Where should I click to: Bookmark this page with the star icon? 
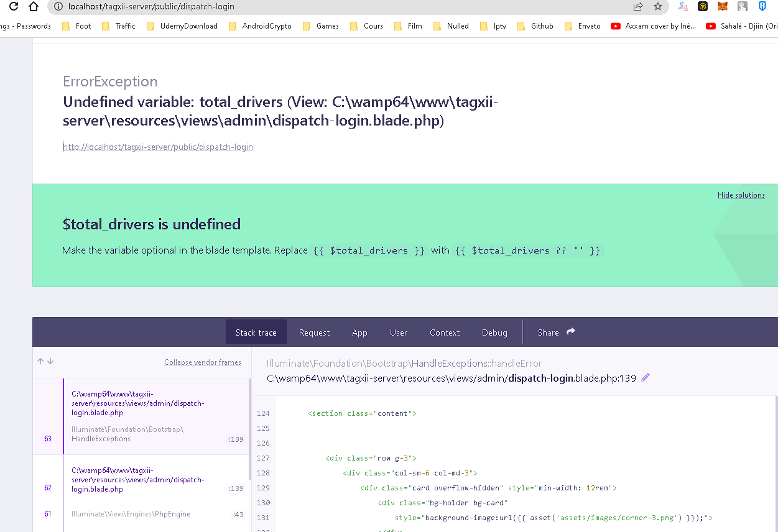pyautogui.click(x=658, y=7)
